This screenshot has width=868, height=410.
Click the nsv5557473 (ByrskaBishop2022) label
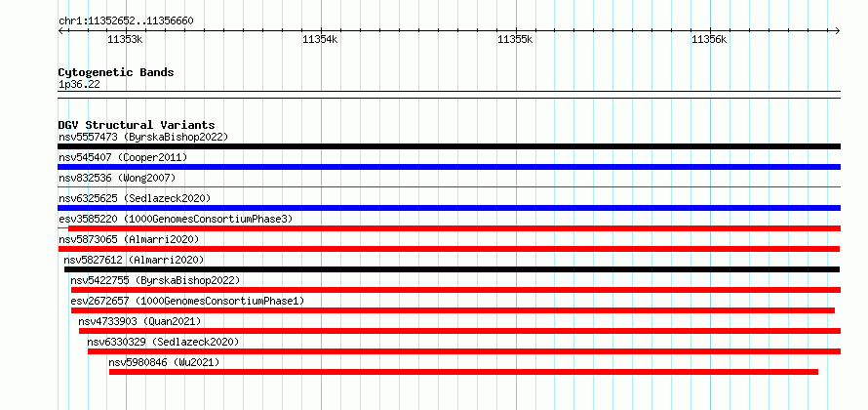coord(143,137)
